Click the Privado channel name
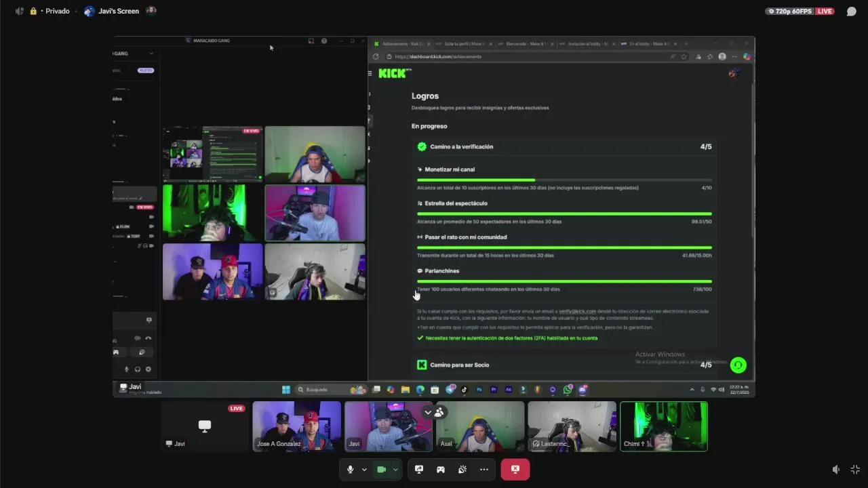The image size is (868, 488). click(57, 12)
